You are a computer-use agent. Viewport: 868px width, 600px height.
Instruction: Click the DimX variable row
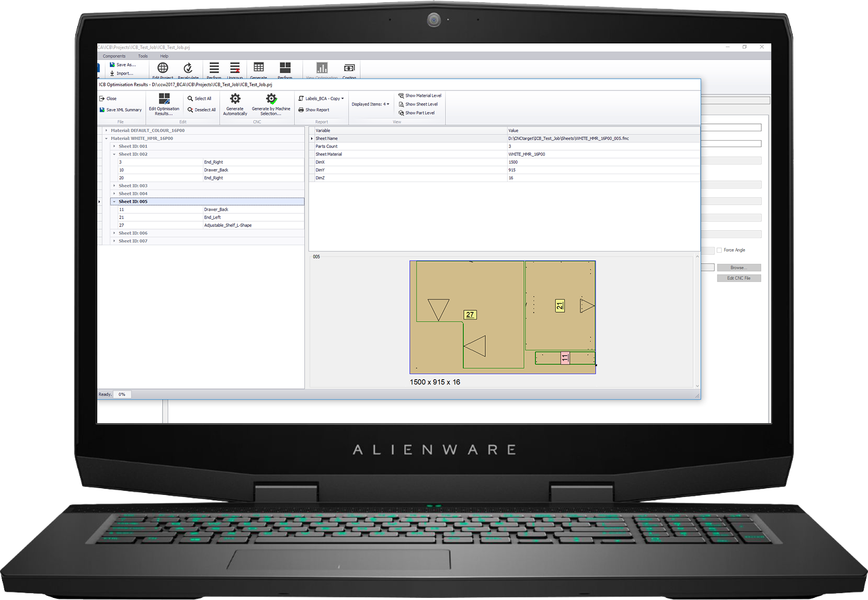(505, 162)
